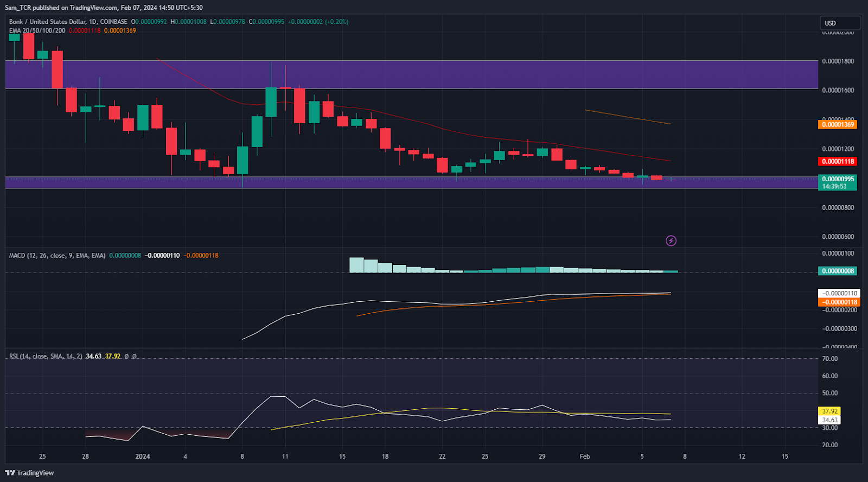The width and height of the screenshot is (868, 482).
Task: Click the TradingView logo
Action: (x=30, y=473)
